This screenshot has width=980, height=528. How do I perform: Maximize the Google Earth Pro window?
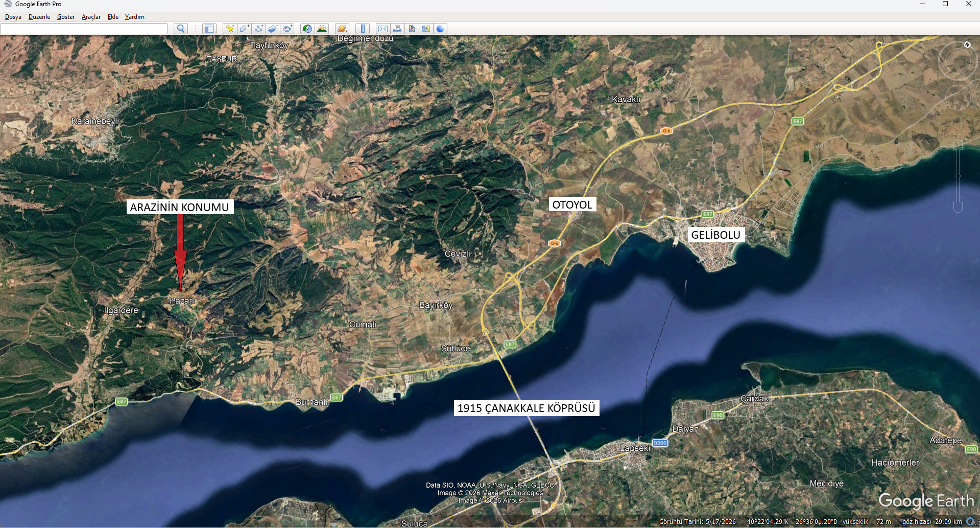tap(945, 4)
